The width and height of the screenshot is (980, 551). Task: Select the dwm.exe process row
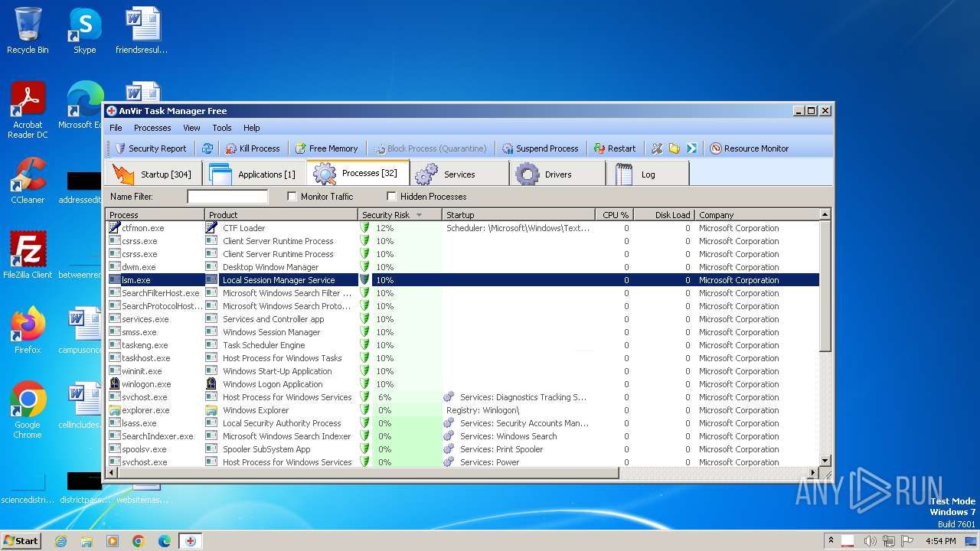(x=462, y=267)
